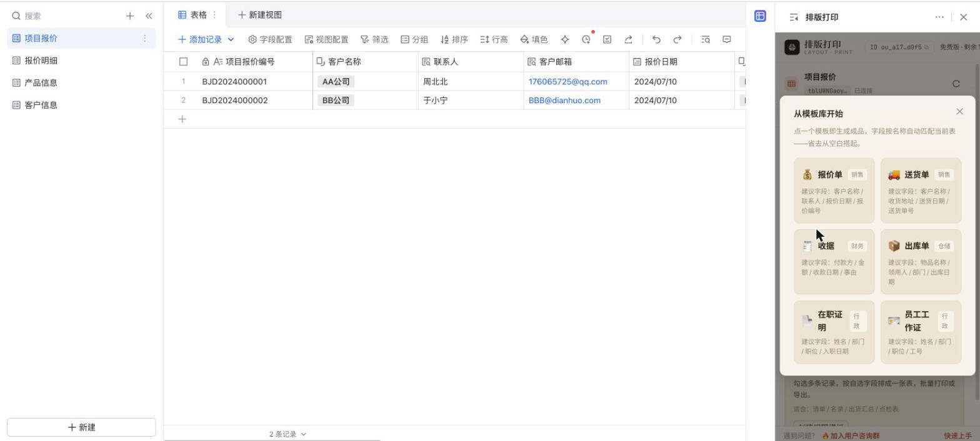The height and width of the screenshot is (441, 980).
Task: Expand the 添加记录 dropdown arrow
Action: tap(231, 39)
